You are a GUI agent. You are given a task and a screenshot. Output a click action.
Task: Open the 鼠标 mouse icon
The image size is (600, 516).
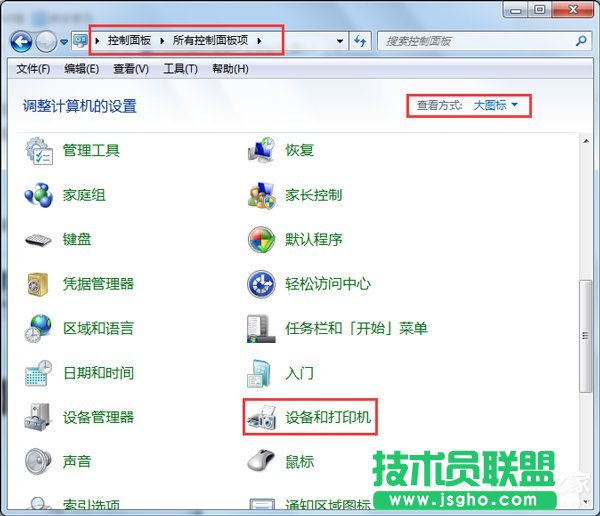[x=261, y=460]
